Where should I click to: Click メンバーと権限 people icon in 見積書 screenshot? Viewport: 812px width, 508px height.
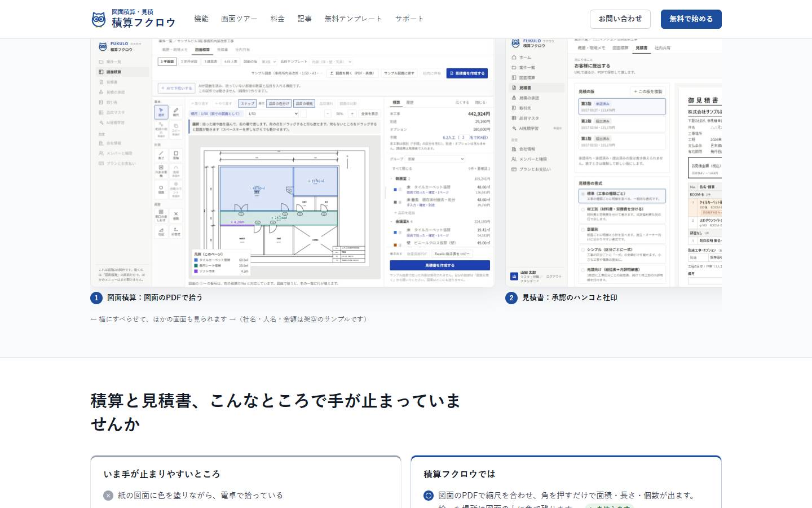pos(514,159)
